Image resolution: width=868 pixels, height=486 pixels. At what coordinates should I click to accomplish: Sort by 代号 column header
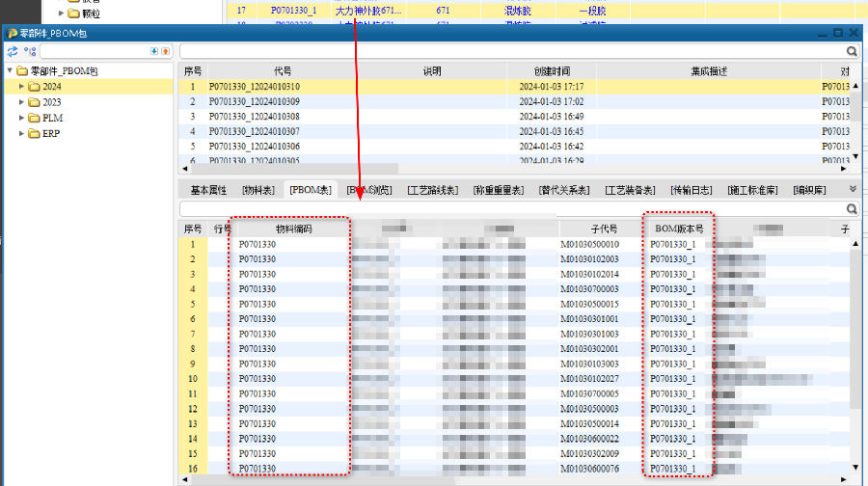283,70
